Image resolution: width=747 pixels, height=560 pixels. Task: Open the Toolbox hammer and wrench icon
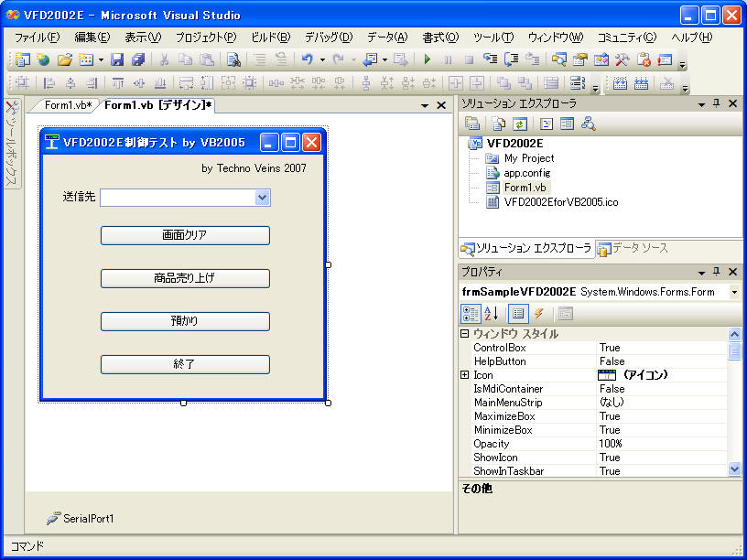click(x=622, y=59)
